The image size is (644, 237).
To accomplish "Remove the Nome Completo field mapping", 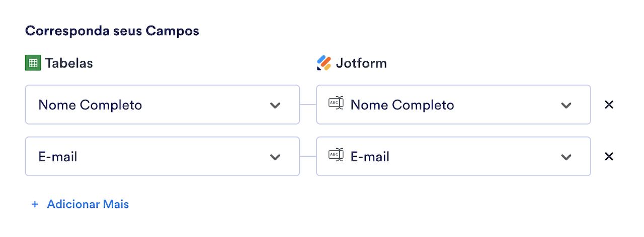I will pos(609,104).
